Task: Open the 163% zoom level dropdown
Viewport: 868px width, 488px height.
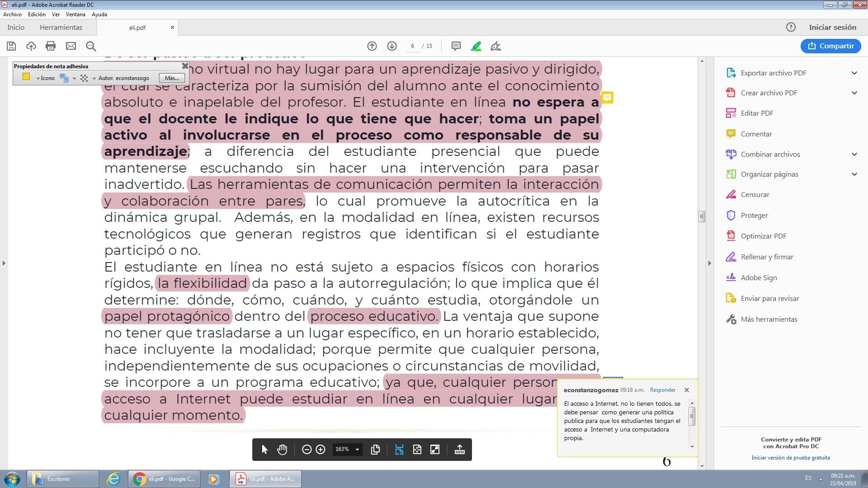Action: 357,450
